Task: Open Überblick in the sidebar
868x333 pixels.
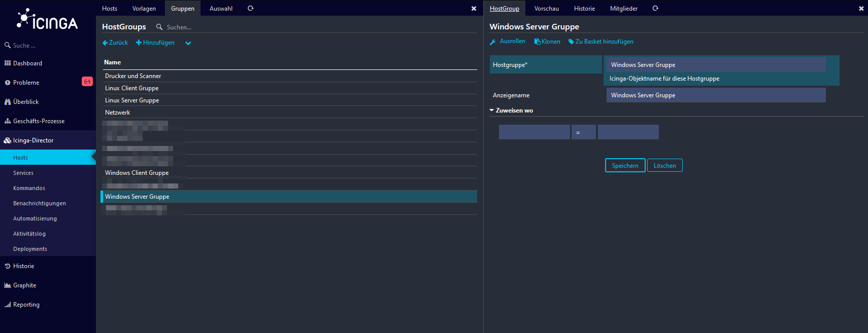Action: (x=26, y=102)
